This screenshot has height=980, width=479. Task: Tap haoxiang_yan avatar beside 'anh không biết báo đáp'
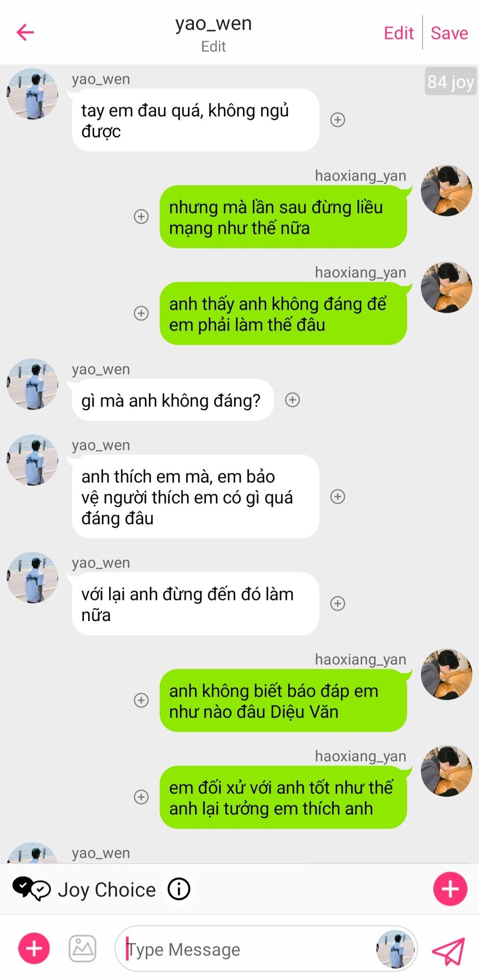(x=446, y=674)
